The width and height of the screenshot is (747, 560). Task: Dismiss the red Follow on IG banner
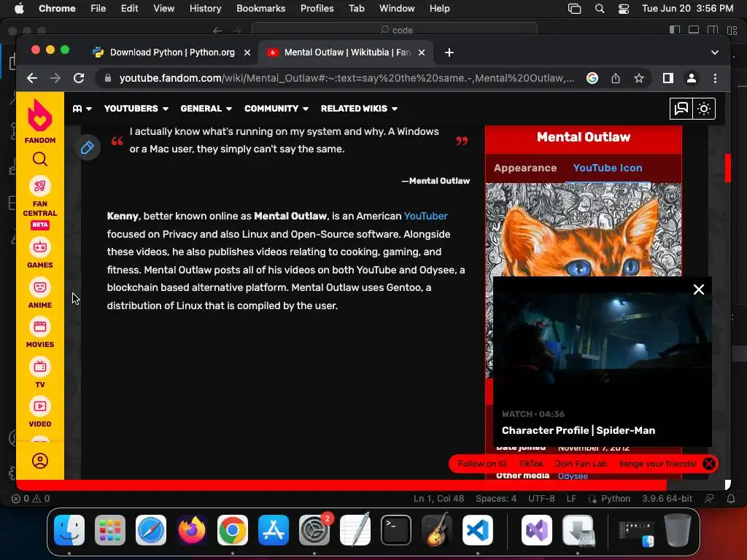click(x=709, y=464)
